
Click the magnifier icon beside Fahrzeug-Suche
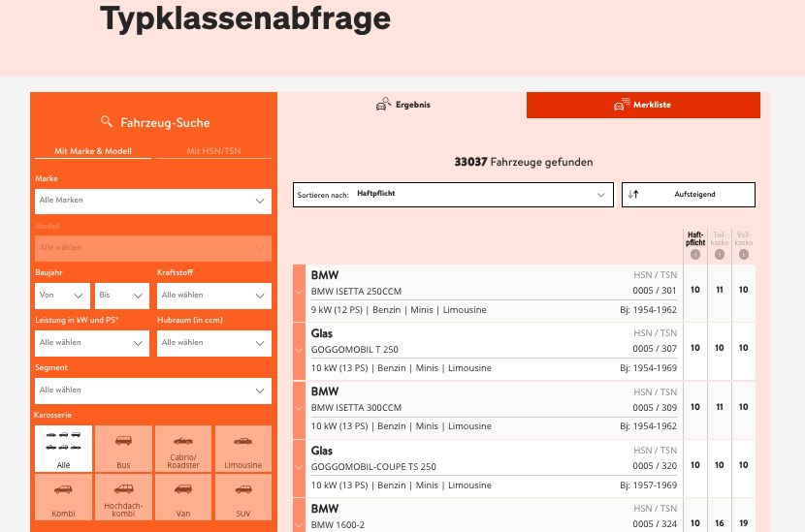pos(107,121)
